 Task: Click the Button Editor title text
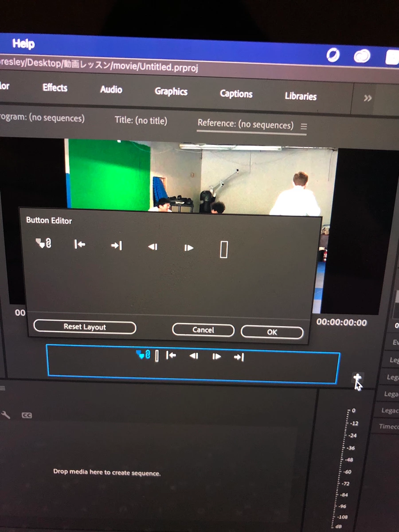tap(49, 220)
